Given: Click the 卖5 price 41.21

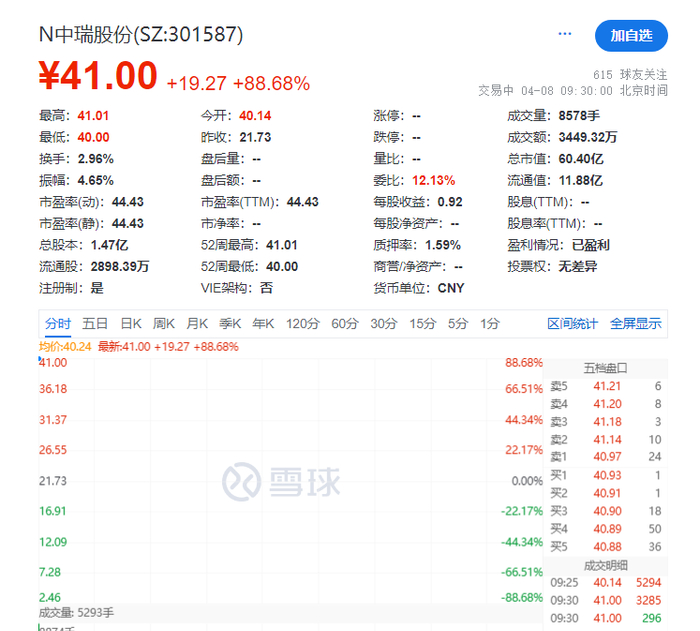Looking at the screenshot, I should point(607,386).
